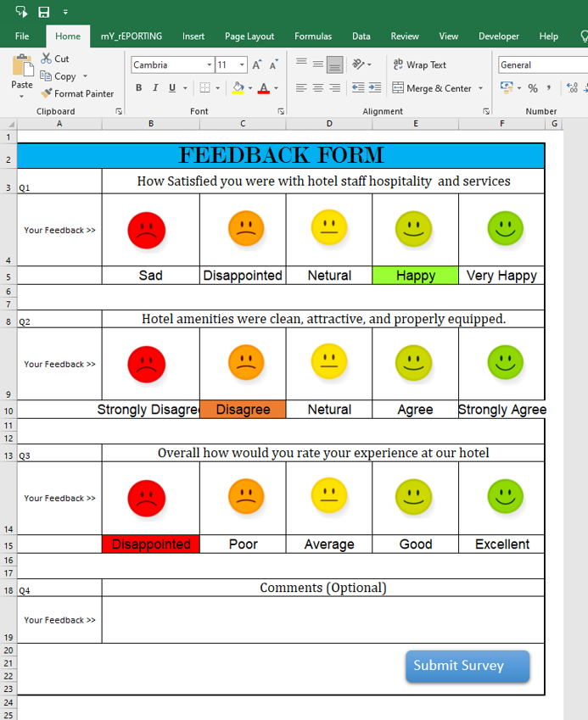Toggle Bold formatting
The width and height of the screenshot is (588, 720).
[x=139, y=88]
